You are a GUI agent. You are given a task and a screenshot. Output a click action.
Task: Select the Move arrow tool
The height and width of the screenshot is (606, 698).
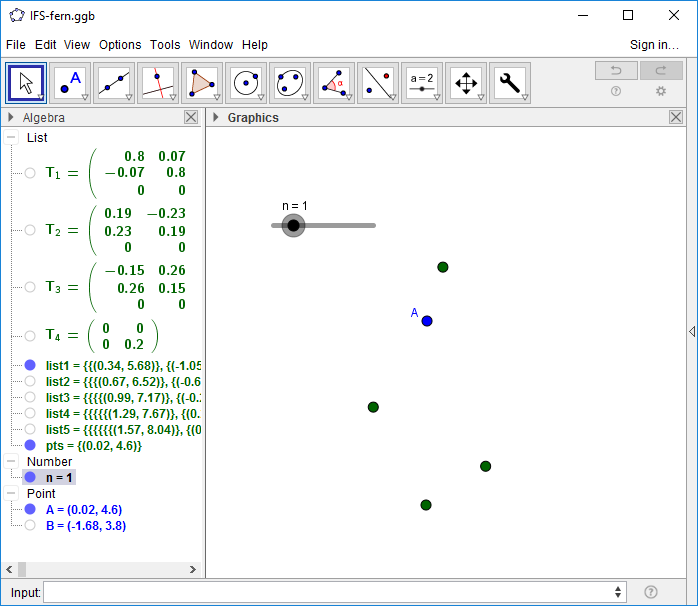pos(26,83)
